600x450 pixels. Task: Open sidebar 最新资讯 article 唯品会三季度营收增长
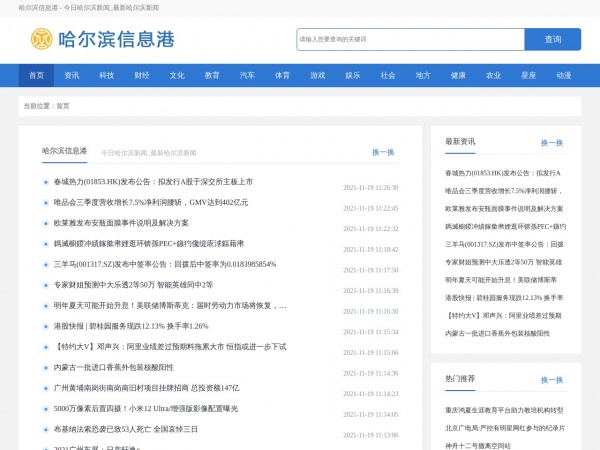[x=504, y=191]
